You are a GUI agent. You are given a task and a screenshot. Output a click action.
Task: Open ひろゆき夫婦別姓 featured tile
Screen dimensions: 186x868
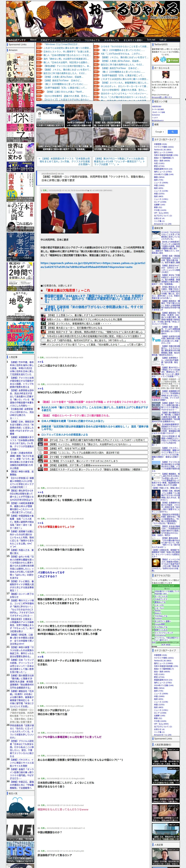click(x=50, y=116)
